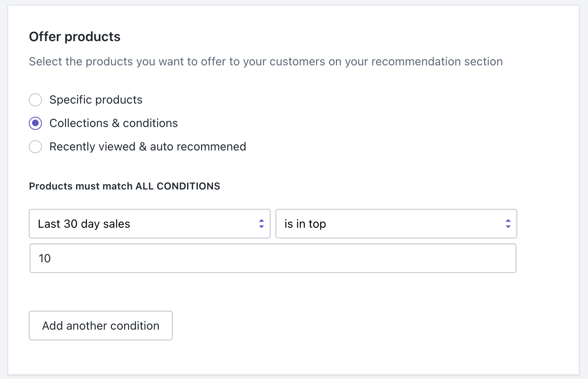Click the Select the products description text

point(266,62)
